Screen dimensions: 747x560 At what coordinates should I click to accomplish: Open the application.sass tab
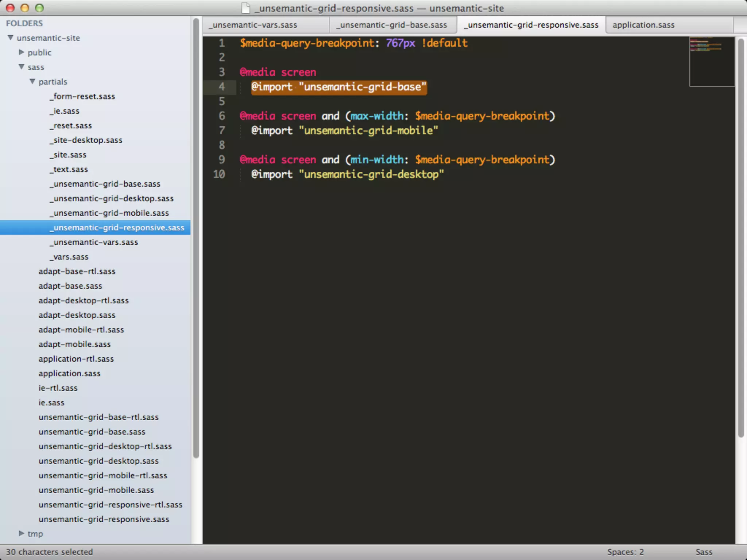point(643,25)
